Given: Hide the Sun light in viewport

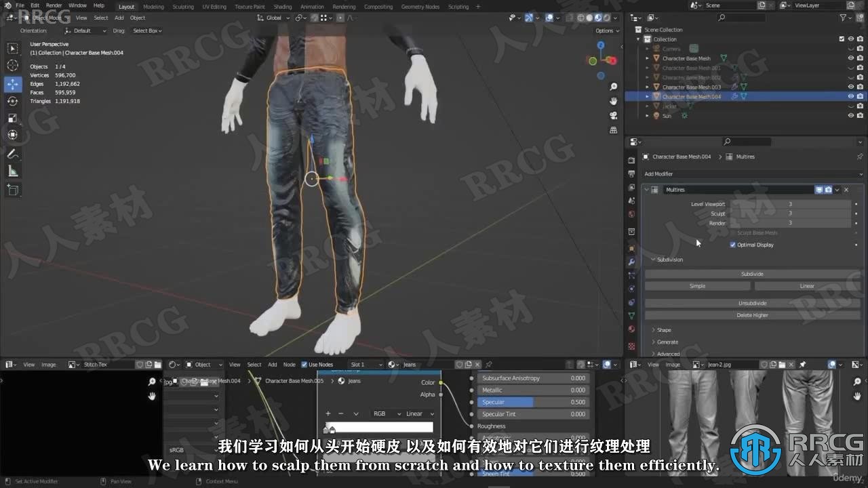Looking at the screenshot, I should pos(850,115).
